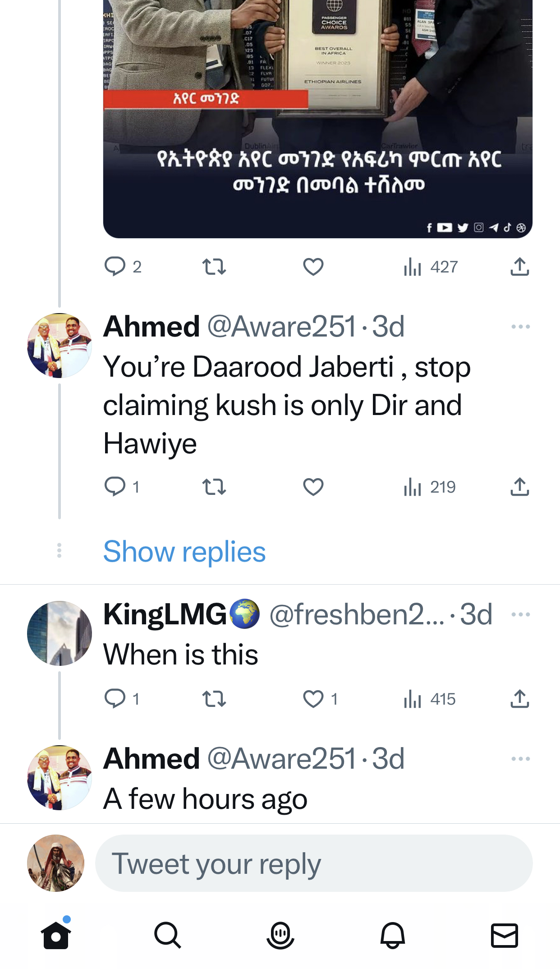Open the Messages envelope tab
This screenshot has width=560, height=969.
click(504, 936)
